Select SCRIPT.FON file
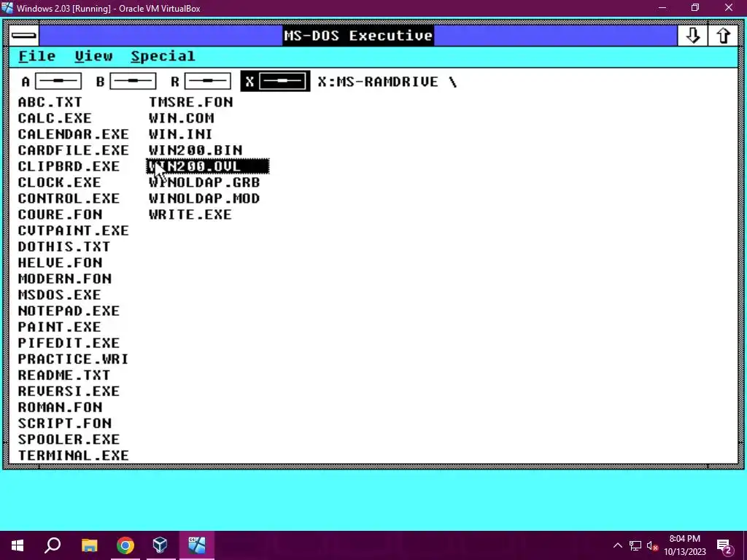Image resolution: width=747 pixels, height=560 pixels. coord(65,424)
